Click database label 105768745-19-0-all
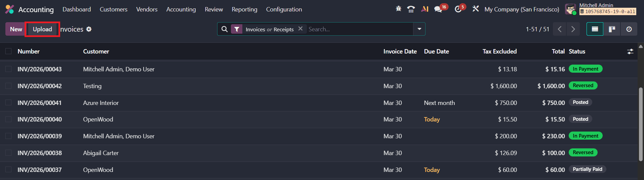Viewport: 644px width, 180px height. pos(608,11)
